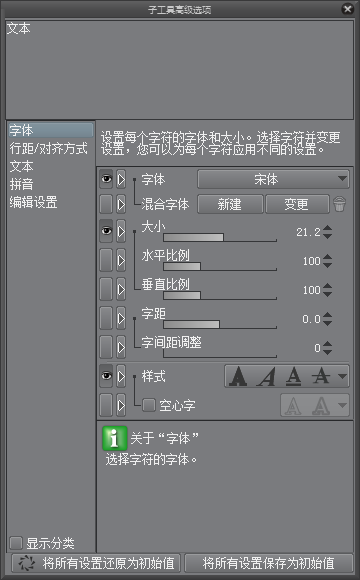The width and height of the screenshot is (360, 580).
Task: Click the mixed font trash icon
Action: 339,204
